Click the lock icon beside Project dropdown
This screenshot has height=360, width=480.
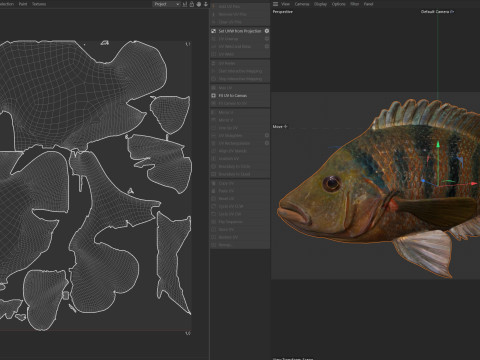(192, 4)
